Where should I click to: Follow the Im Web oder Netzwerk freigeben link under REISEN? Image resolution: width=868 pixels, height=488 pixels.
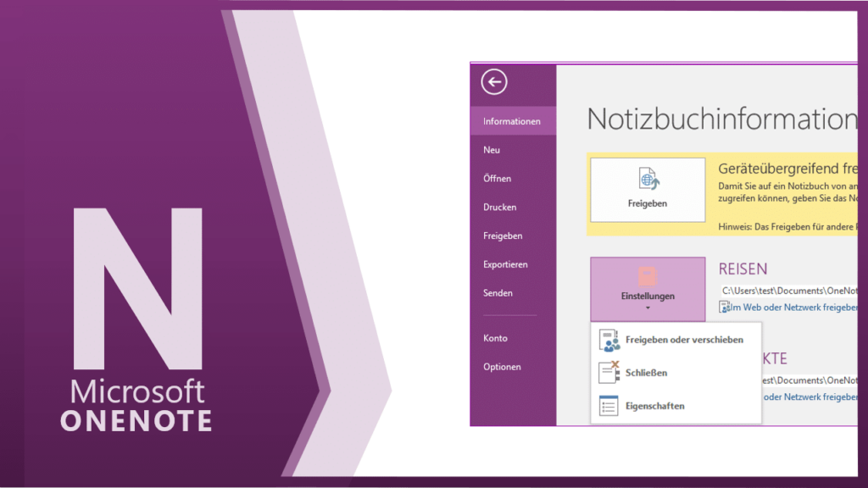pos(794,307)
